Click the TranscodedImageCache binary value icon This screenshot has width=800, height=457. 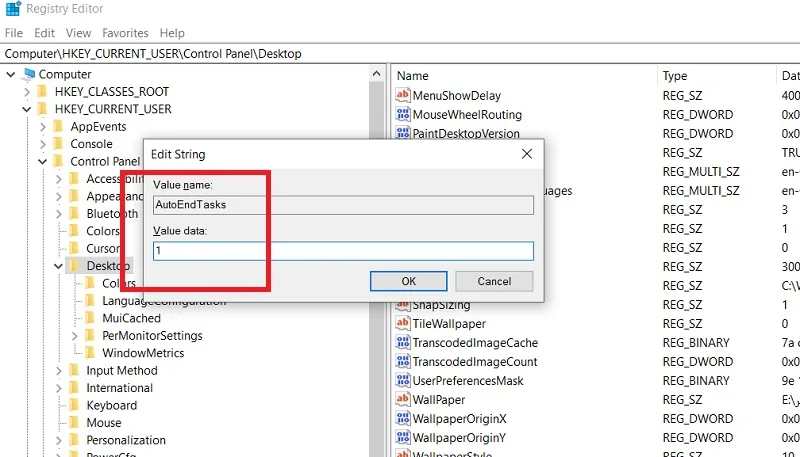pos(403,342)
